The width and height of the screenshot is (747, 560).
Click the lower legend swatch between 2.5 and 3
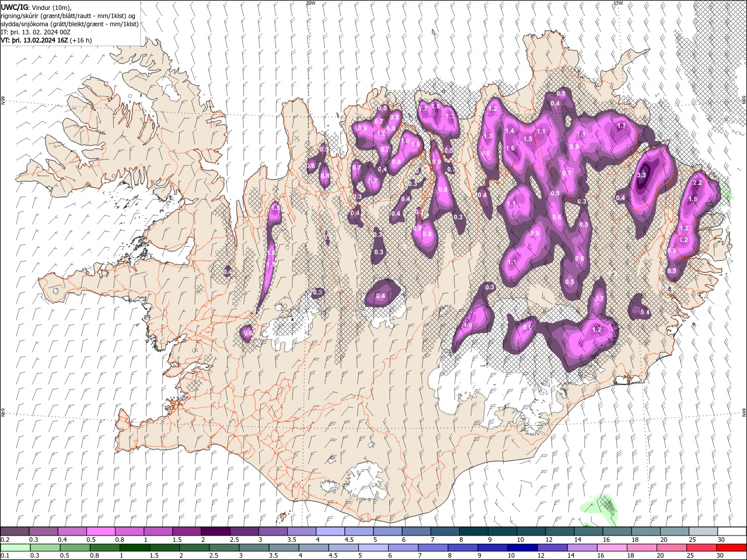click(224, 548)
